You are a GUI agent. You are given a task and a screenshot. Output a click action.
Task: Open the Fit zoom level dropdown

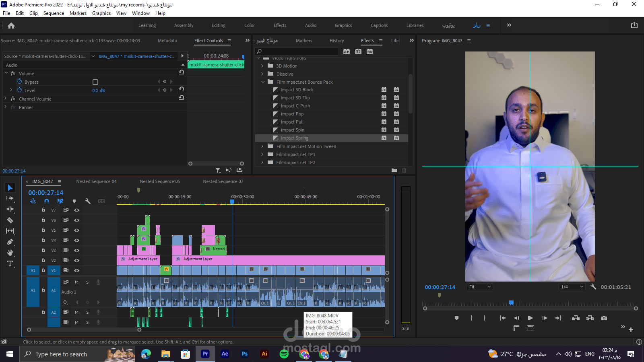click(479, 287)
